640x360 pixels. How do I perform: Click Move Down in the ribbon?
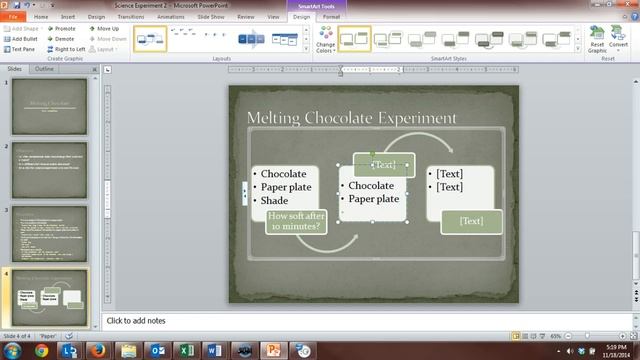coord(108,39)
